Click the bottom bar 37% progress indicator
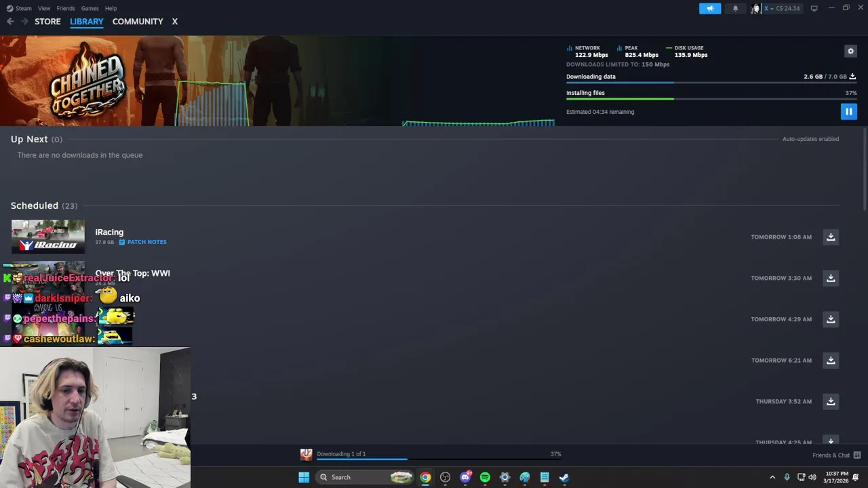Viewport: 868px width, 488px height. pyautogui.click(x=555, y=454)
